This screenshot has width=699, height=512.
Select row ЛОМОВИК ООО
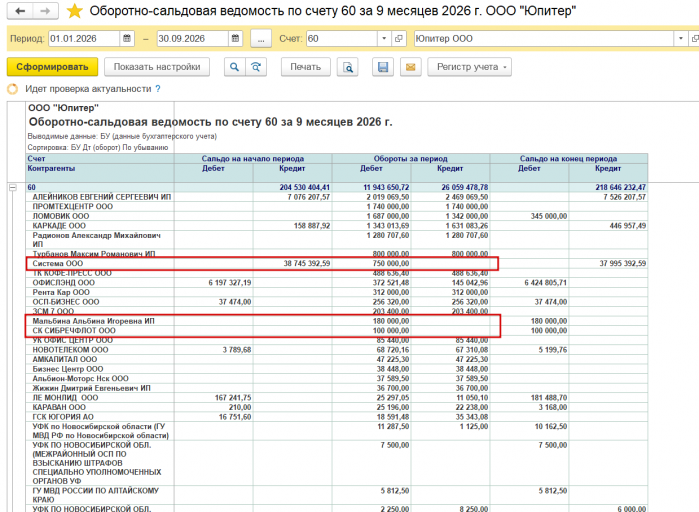(x=61, y=216)
